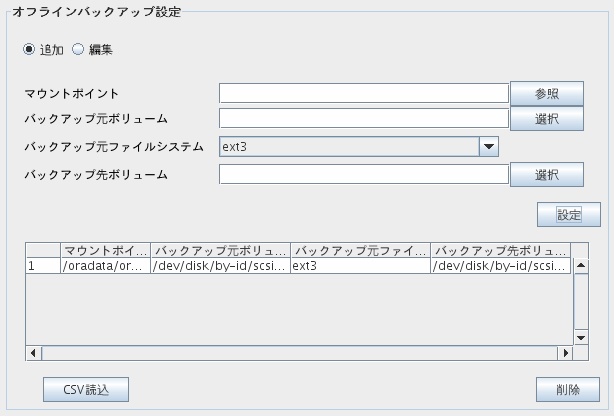The width and height of the screenshot is (614, 416).
Task: Click the 参照 browse button
Action: click(547, 94)
